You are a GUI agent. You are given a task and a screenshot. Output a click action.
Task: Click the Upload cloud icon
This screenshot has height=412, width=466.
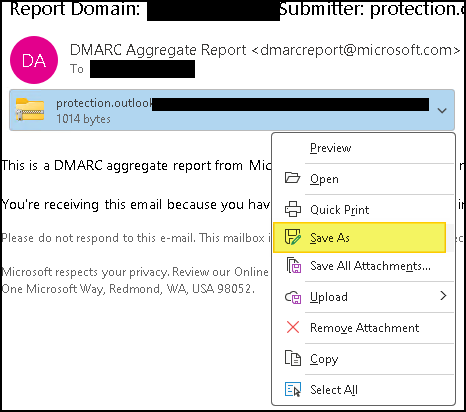[x=293, y=297]
